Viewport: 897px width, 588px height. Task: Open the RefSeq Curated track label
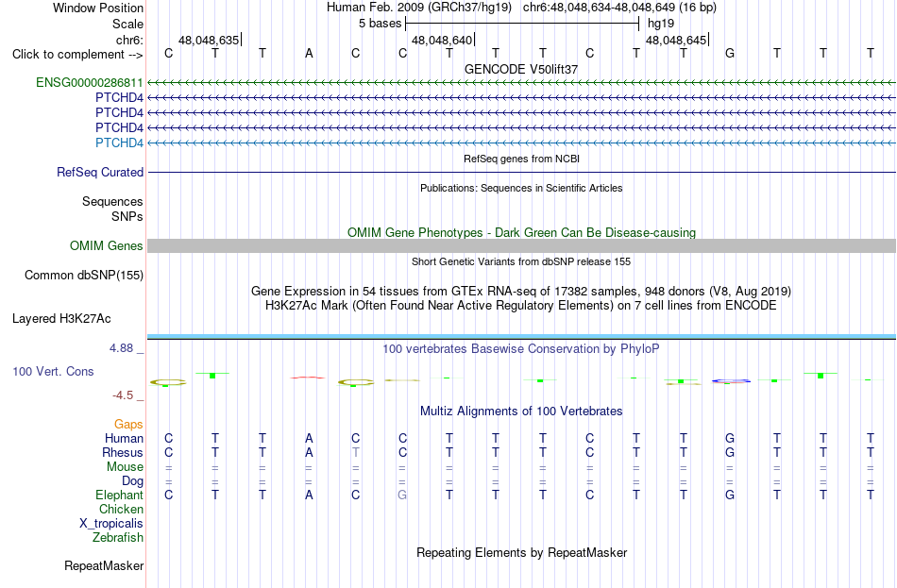[100, 172]
